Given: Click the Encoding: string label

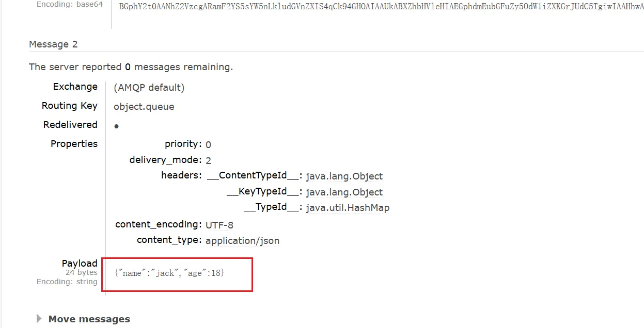Looking at the screenshot, I should (x=67, y=282).
